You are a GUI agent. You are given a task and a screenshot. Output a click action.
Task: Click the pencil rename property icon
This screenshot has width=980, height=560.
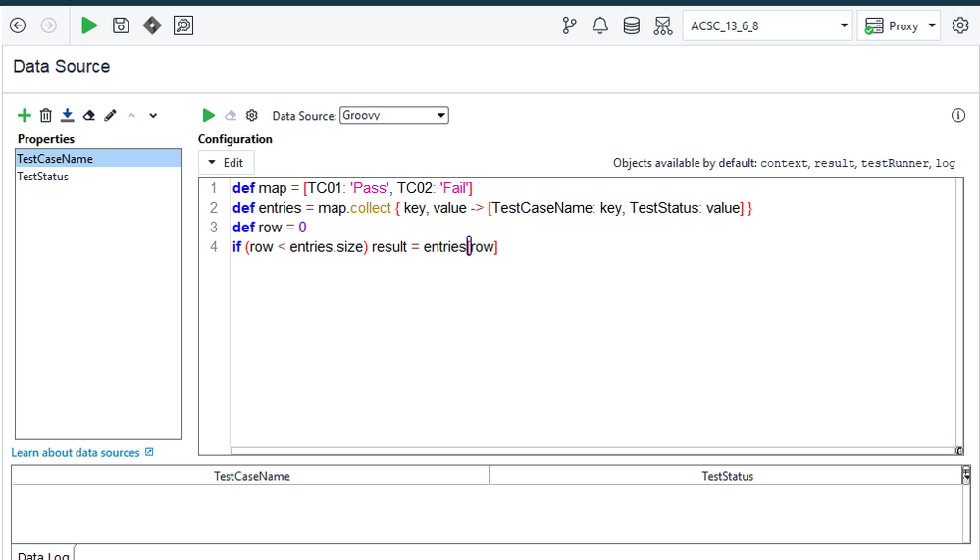pos(111,116)
